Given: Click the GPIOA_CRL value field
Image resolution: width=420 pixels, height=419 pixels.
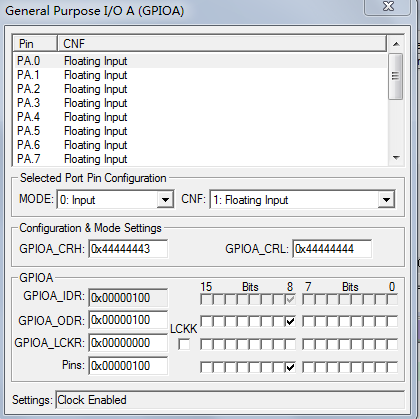Looking at the screenshot, I should tap(332, 249).
